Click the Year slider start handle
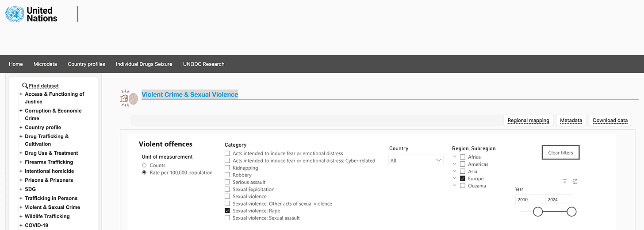The image size is (644, 230). pos(538,212)
